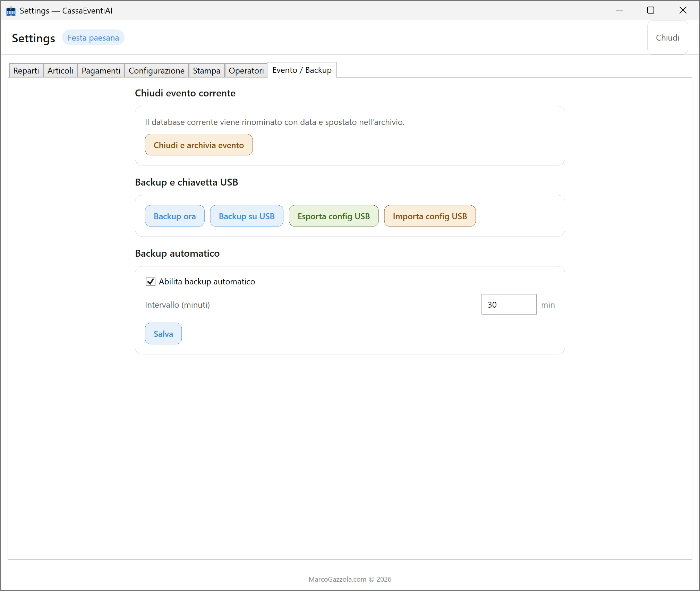
Task: Click the Intervallo (minuti) label
Action: 177,305
